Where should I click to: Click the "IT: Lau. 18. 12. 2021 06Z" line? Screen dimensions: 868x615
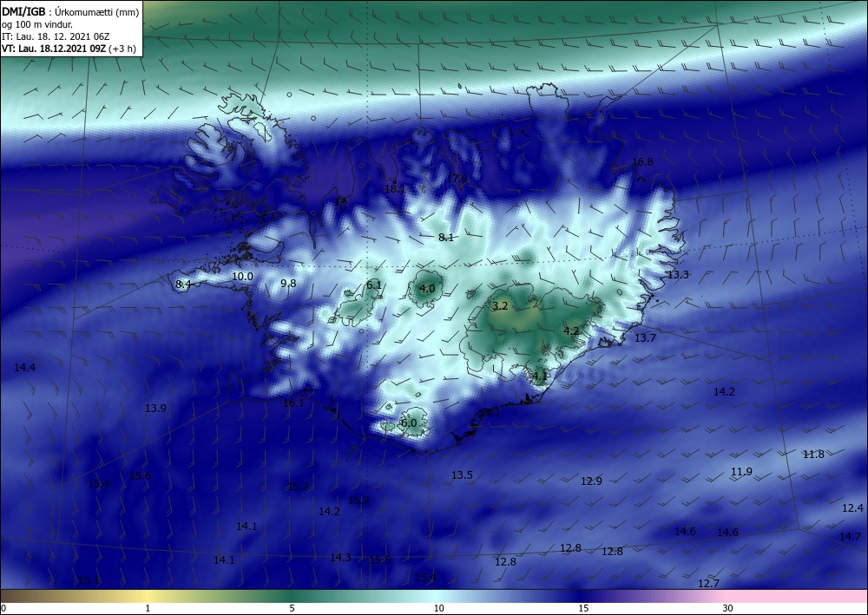tap(56, 36)
